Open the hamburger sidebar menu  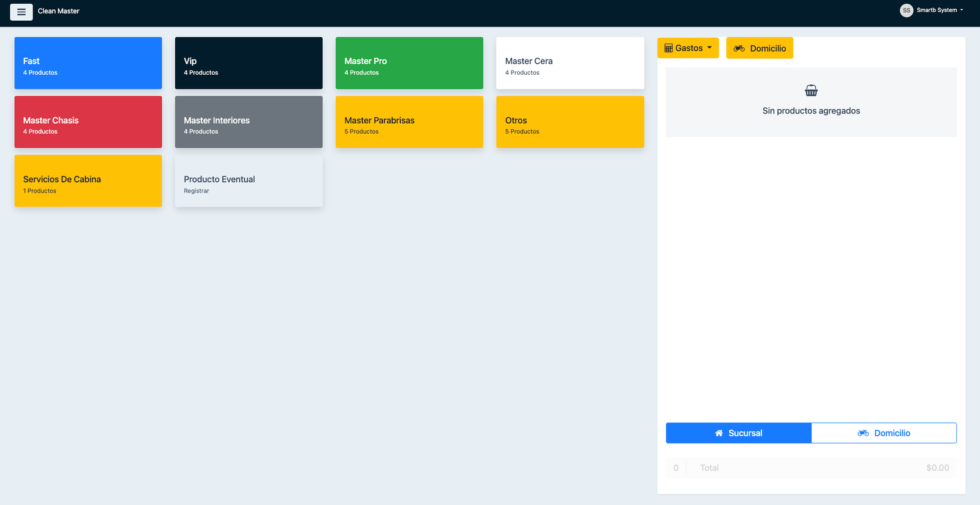[x=21, y=12]
